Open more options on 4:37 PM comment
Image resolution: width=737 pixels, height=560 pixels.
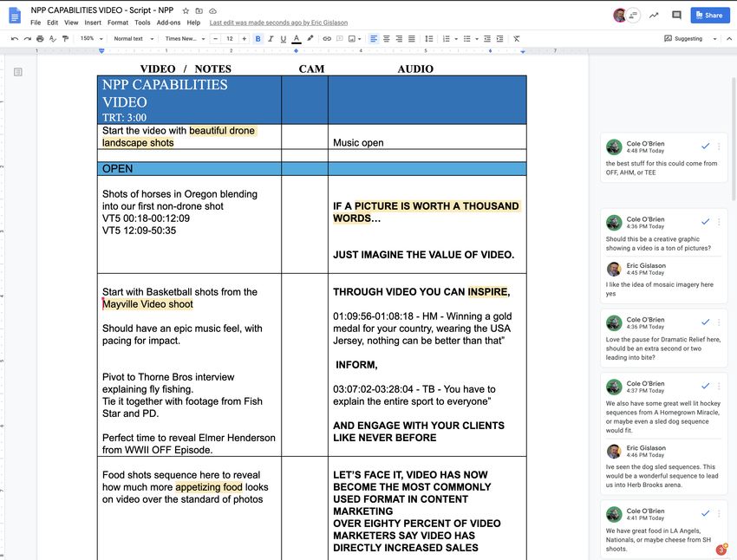click(719, 386)
